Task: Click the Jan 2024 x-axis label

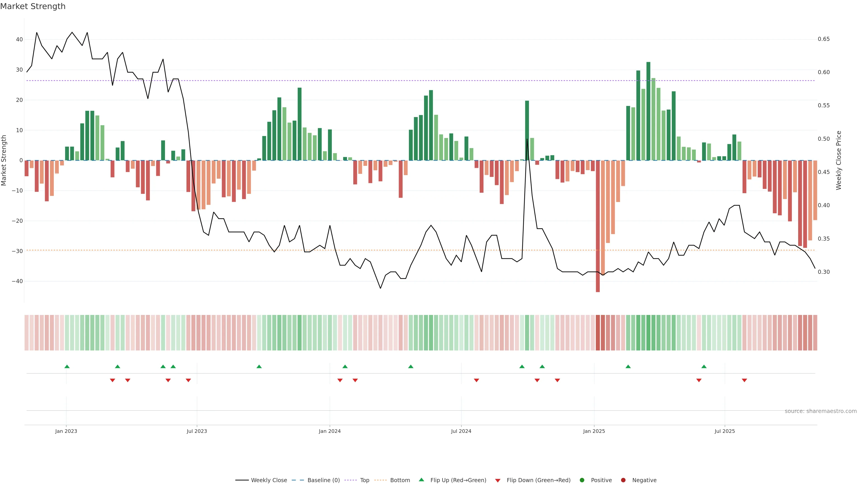Action: point(330,431)
